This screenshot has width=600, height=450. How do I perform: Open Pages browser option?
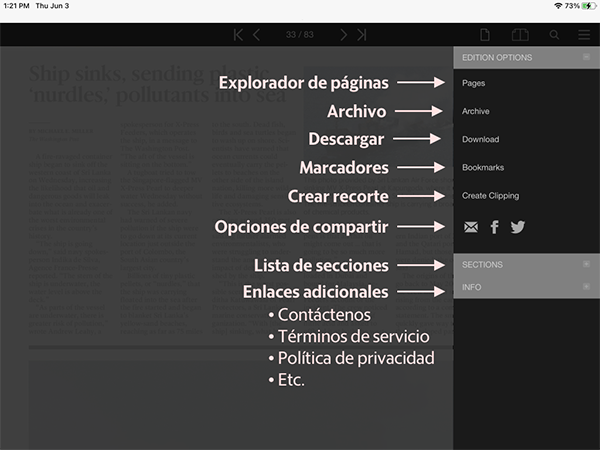pos(473,83)
